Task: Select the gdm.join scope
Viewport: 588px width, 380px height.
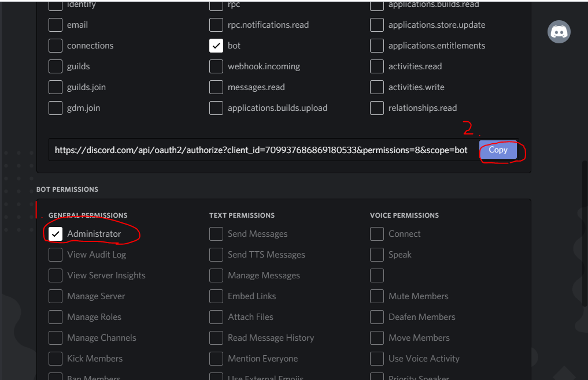Action: point(56,108)
